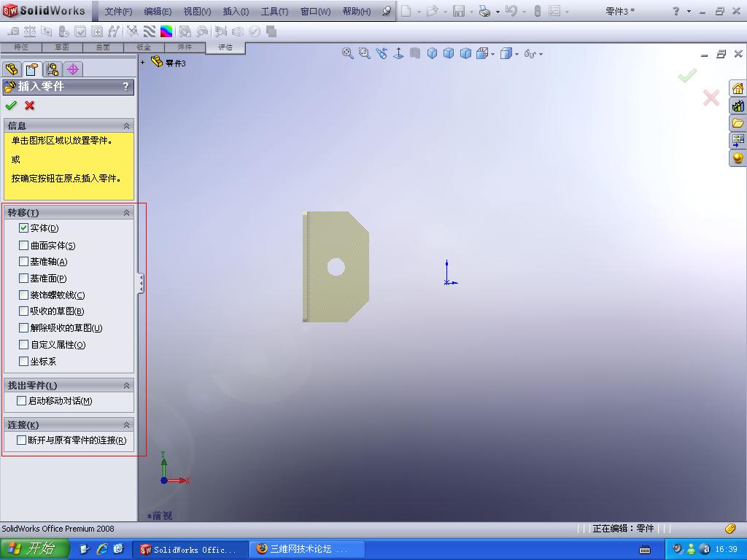Open the Print dropdown arrow
Screen dimensions: 747x560
tap(498, 12)
